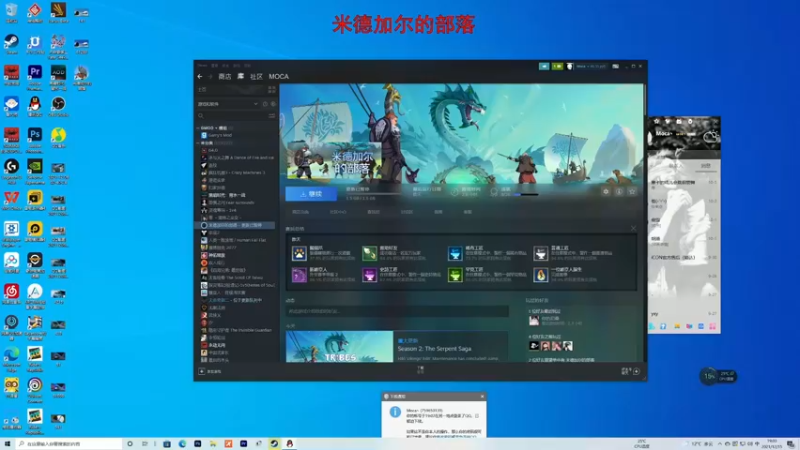Open the paw print achievement icon
Screen dimensions: 800x450
pos(299,253)
